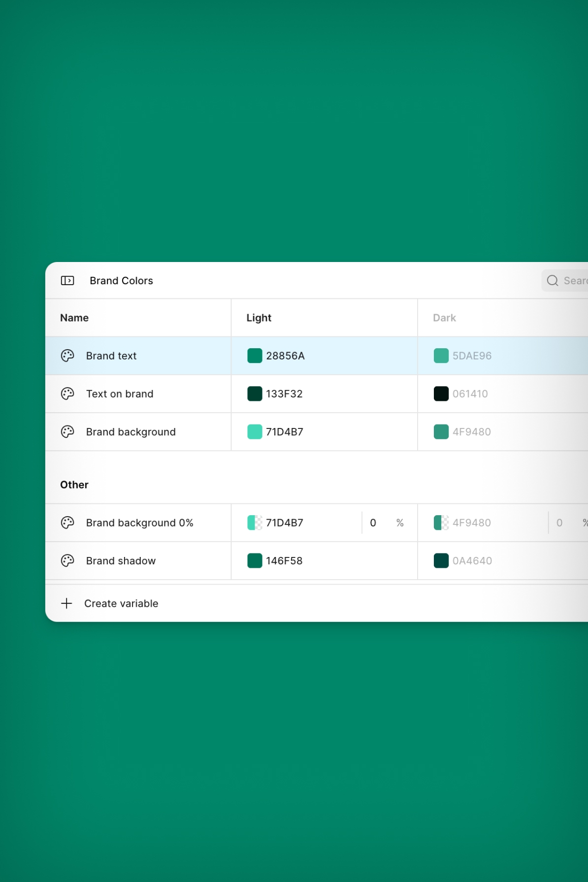Click the Brand Colors collection title
Viewport: 588px width, 882px height.
[x=121, y=281]
